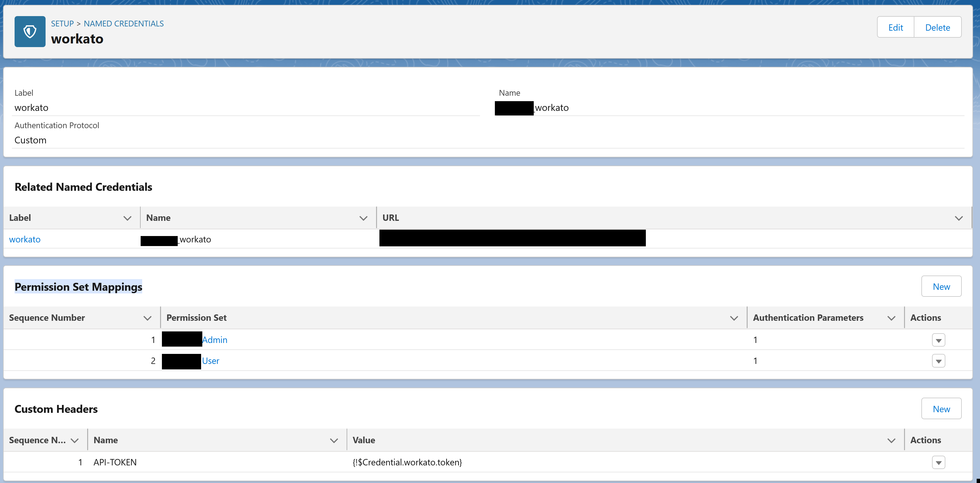980x483 pixels.
Task: Expand URL column header chevron
Action: [958, 218]
